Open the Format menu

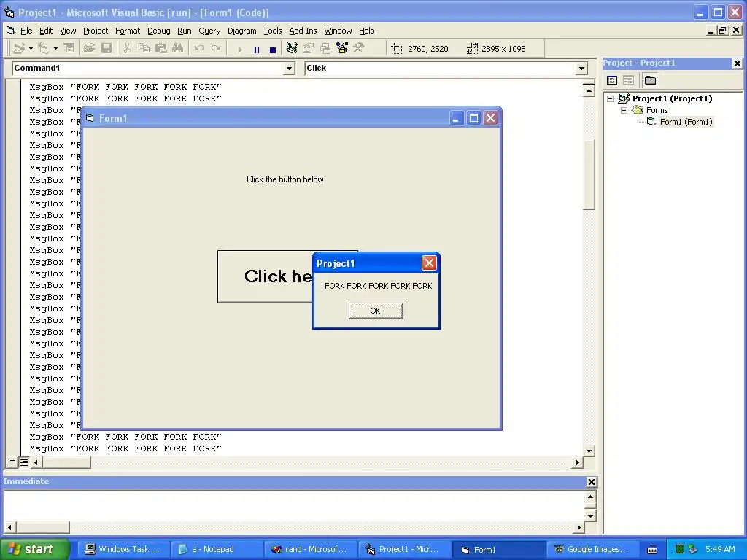[128, 31]
